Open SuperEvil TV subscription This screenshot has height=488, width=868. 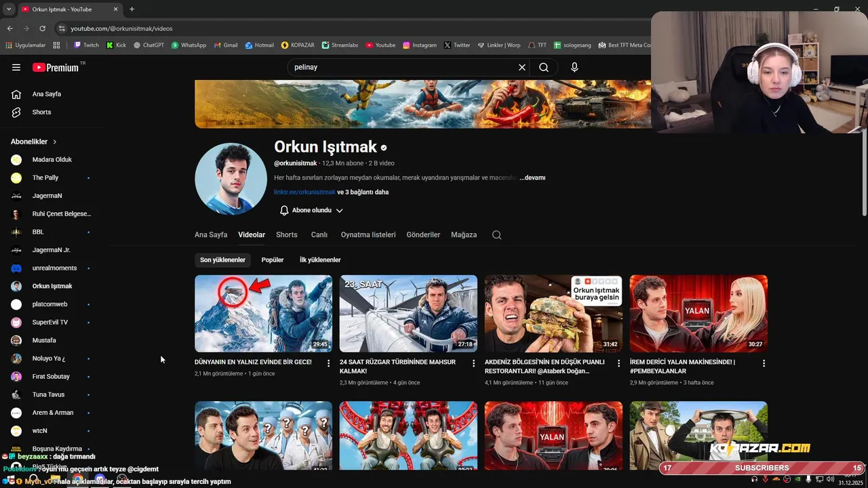tap(50, 323)
